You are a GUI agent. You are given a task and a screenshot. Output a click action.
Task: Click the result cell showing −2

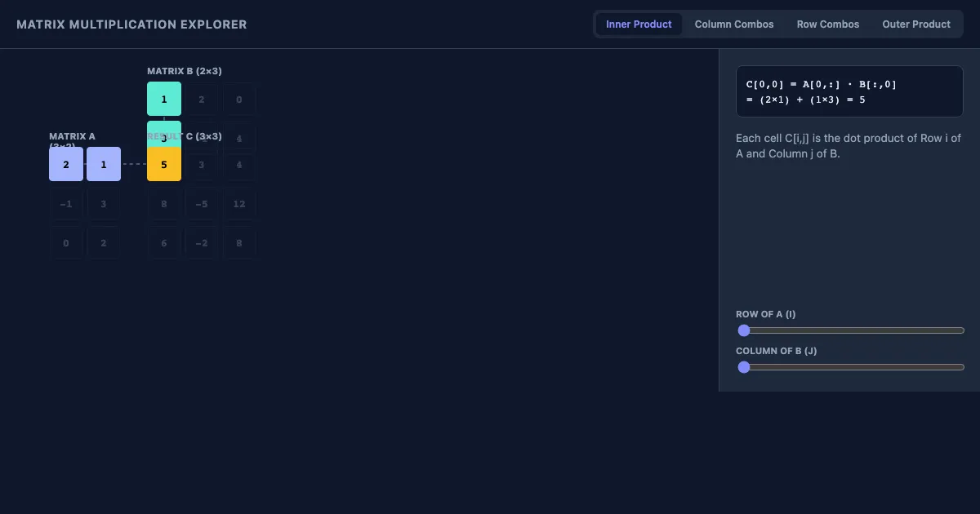[202, 243]
